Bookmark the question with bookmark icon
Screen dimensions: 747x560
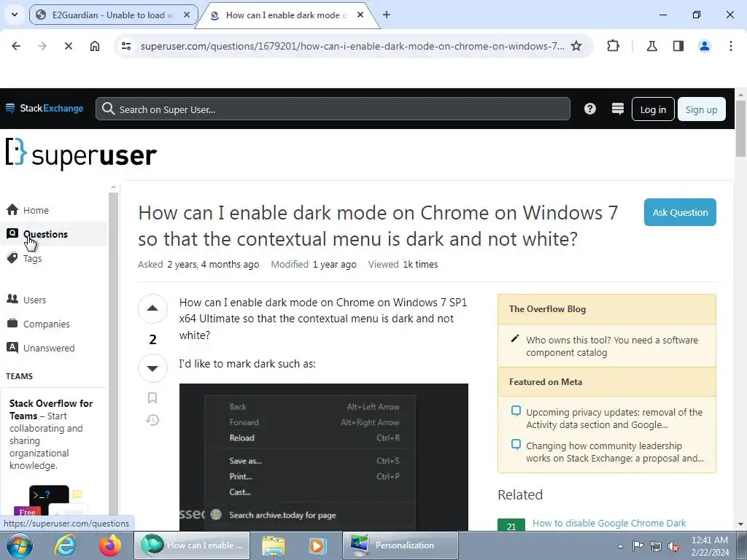point(152,397)
